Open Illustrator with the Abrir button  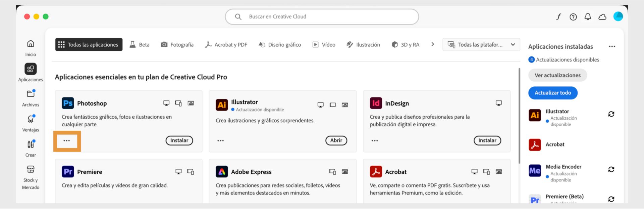pos(336,140)
